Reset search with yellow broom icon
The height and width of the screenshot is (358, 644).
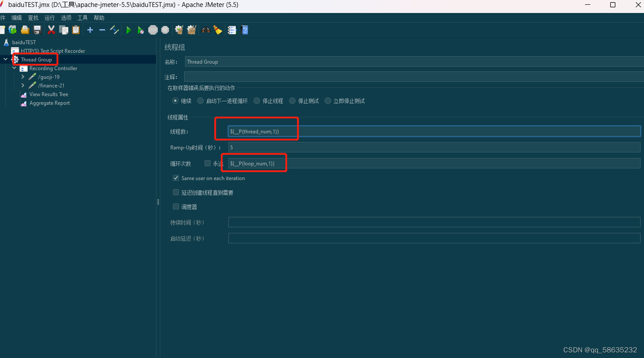[x=218, y=30]
